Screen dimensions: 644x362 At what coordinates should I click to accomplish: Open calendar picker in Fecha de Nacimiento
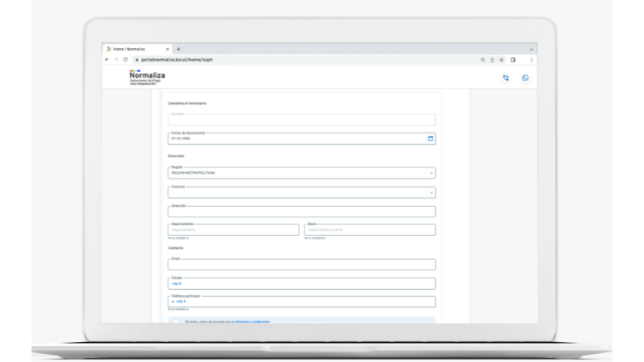pyautogui.click(x=430, y=139)
